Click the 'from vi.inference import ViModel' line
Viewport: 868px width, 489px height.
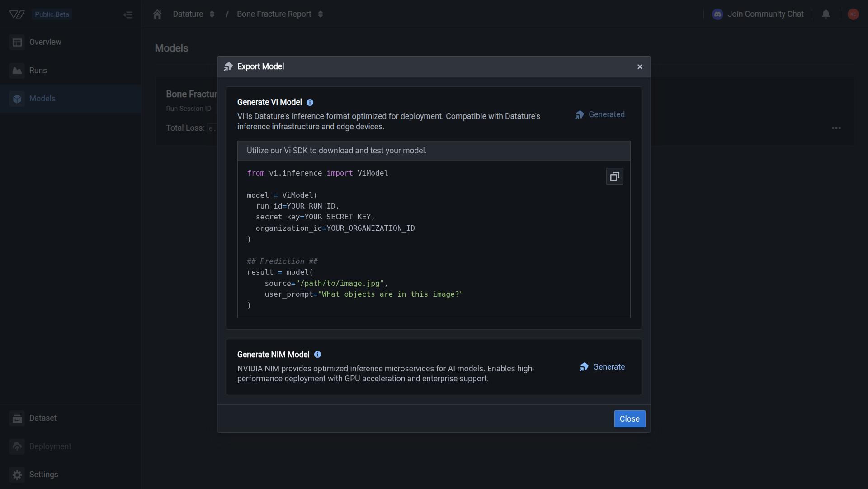tap(317, 173)
